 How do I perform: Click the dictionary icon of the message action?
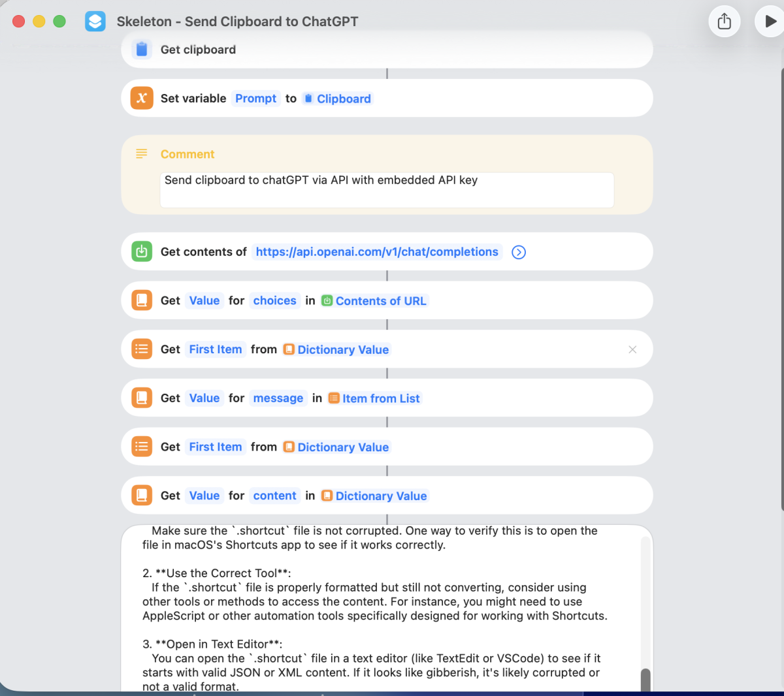(142, 398)
